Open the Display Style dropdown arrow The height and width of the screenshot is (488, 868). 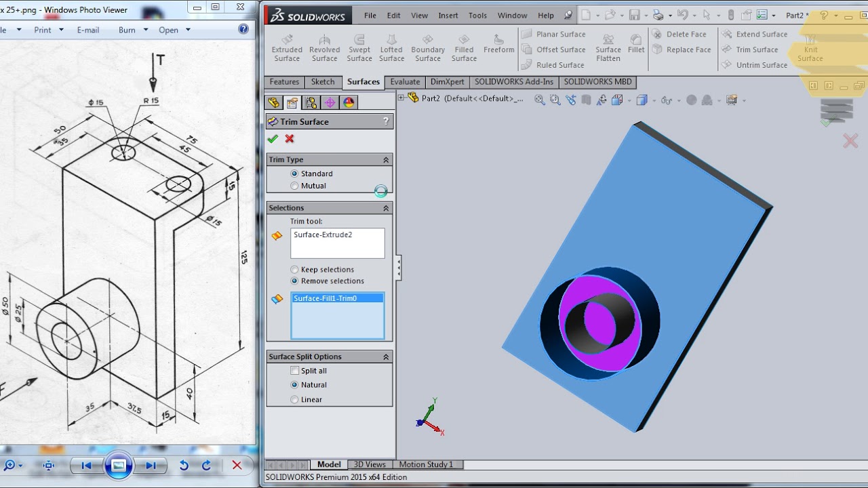[x=654, y=101]
